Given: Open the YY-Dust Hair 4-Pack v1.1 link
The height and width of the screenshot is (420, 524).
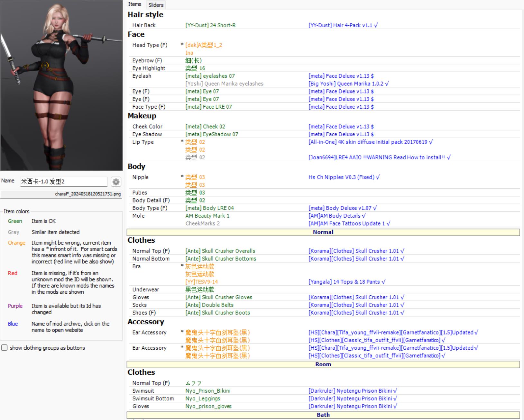Looking at the screenshot, I should 343,25.
